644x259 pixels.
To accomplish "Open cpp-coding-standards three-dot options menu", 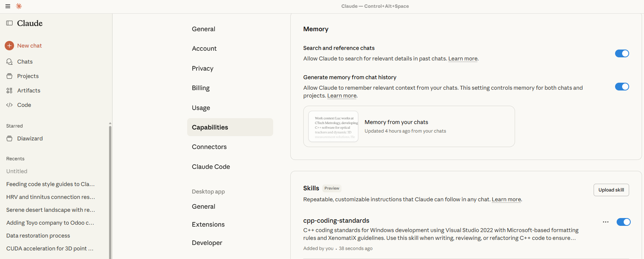I will (606, 222).
